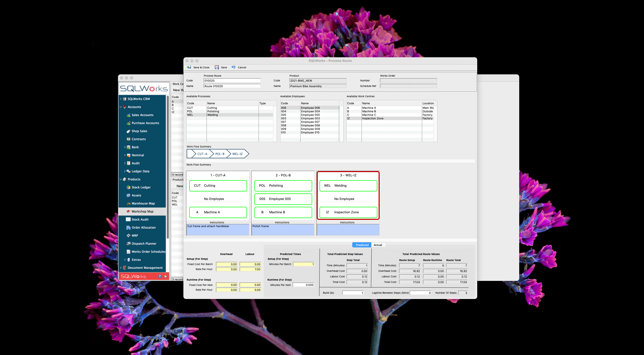Click the help icon in the red footer
Image resolution: width=644 pixels, height=355 pixels.
[159, 276]
